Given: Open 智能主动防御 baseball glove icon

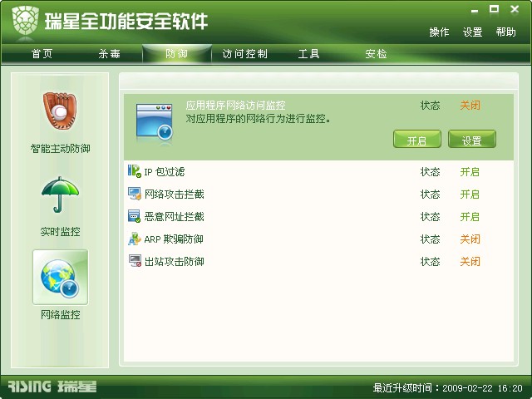Looking at the screenshot, I should [60, 111].
